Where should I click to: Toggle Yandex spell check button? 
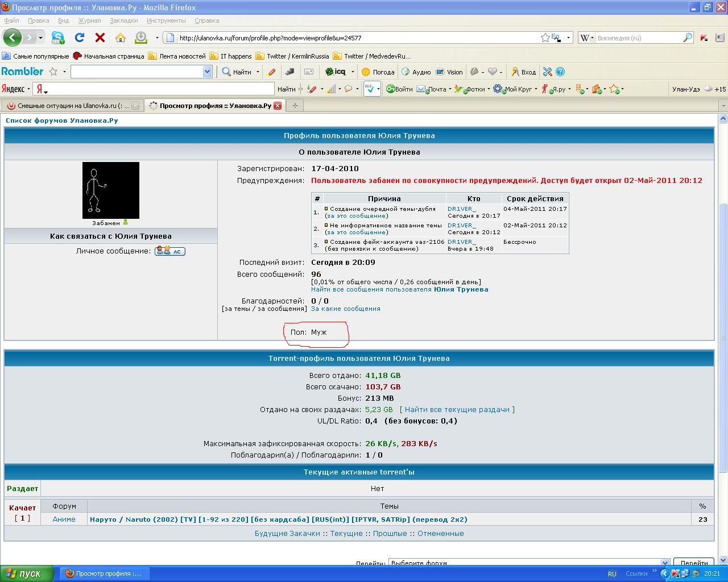click(370, 89)
